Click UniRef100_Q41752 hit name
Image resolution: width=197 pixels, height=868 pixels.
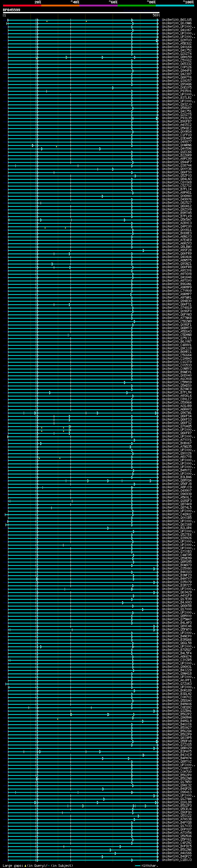click(x=177, y=50)
